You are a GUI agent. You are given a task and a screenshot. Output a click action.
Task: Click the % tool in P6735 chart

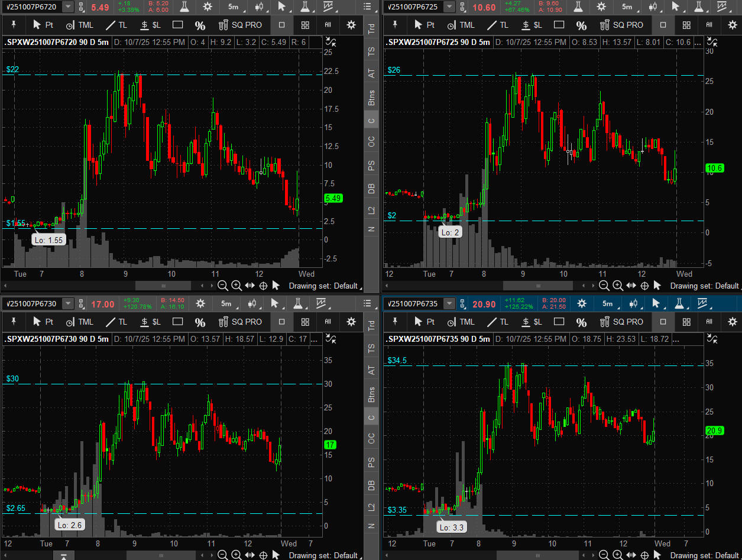point(581,322)
